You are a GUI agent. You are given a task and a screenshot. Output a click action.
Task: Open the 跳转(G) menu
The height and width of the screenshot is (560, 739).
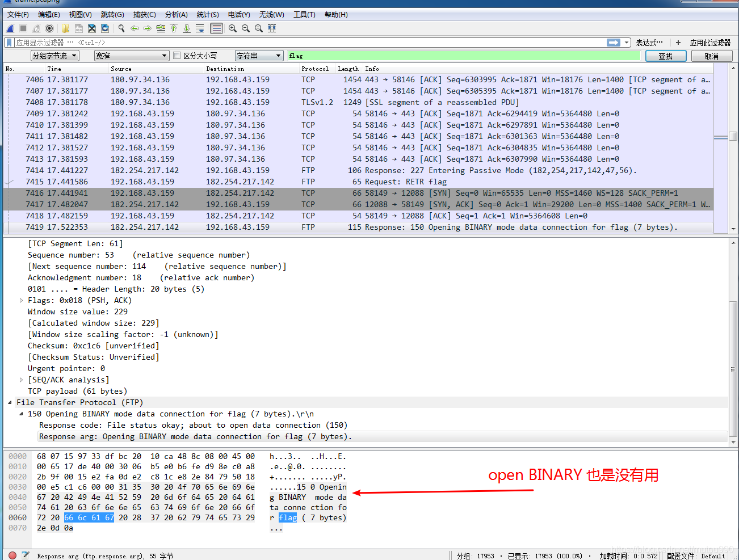(112, 15)
